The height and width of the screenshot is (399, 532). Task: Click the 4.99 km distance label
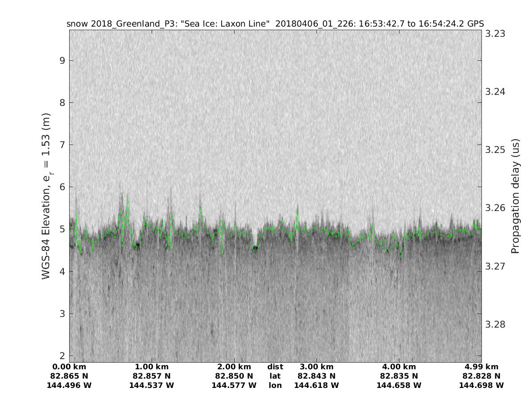click(481, 367)
